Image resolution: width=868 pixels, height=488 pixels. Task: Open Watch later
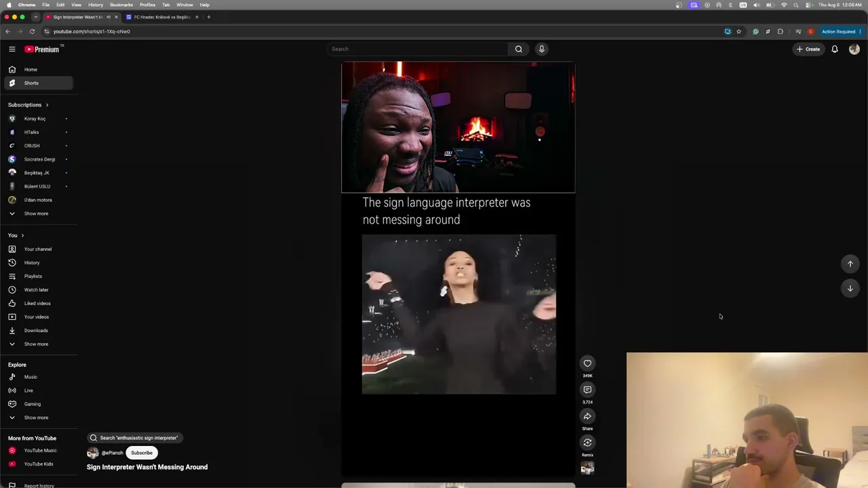tap(38, 289)
